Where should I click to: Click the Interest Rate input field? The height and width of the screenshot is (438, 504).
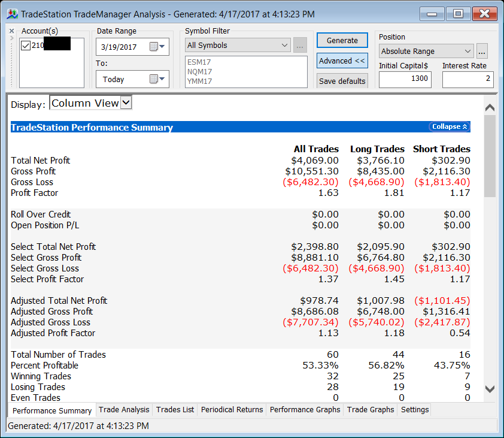467,79
